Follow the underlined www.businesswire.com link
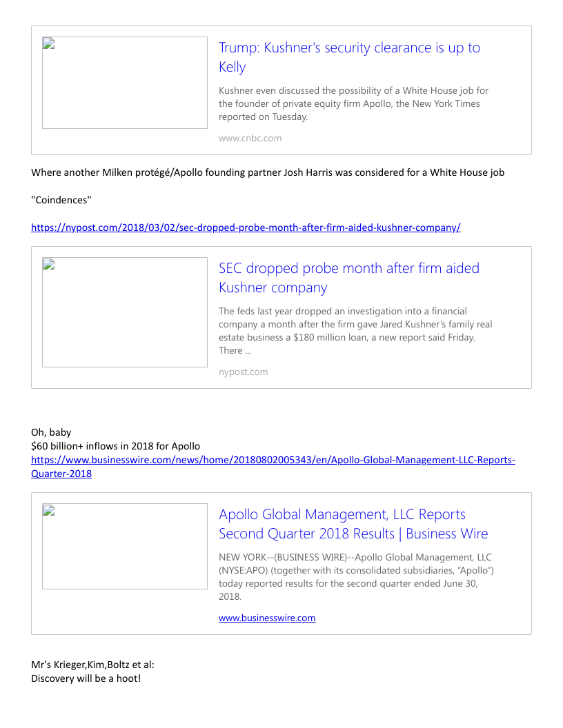 click(x=267, y=618)
